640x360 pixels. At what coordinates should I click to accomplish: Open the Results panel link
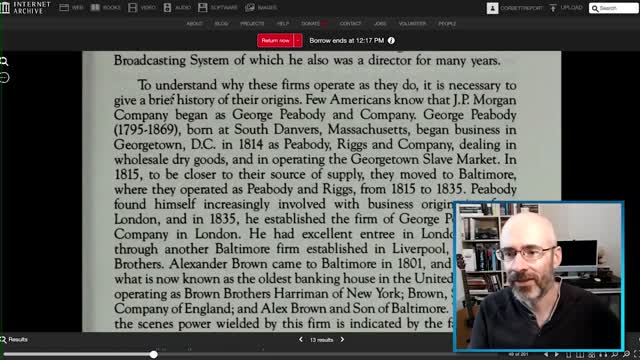14,339
